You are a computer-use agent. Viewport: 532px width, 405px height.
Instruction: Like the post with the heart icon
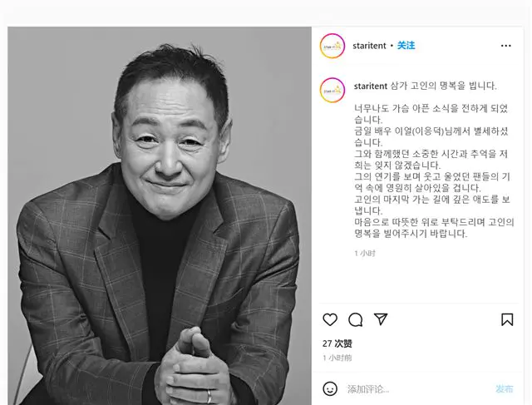pyautogui.click(x=330, y=319)
